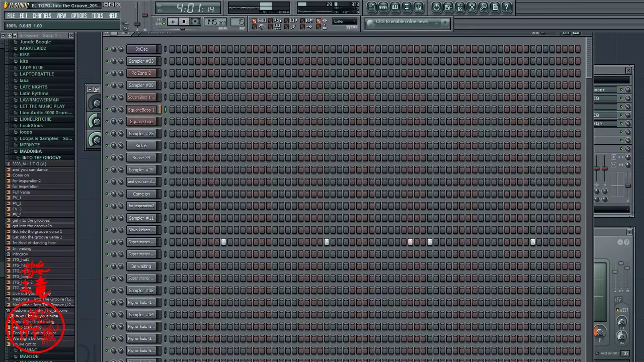Open the Piano Roll window icon
This screenshot has height=362, width=644.
pyautogui.click(x=395, y=7)
